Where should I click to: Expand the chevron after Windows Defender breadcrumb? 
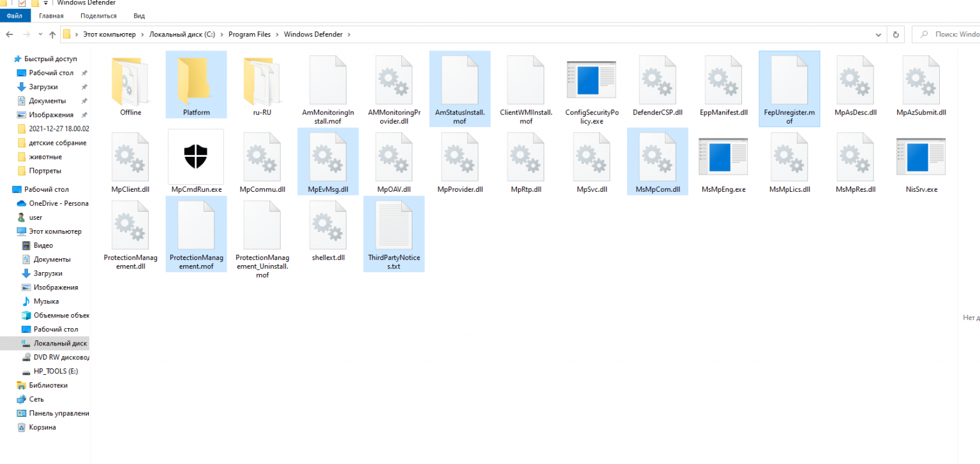tap(349, 34)
